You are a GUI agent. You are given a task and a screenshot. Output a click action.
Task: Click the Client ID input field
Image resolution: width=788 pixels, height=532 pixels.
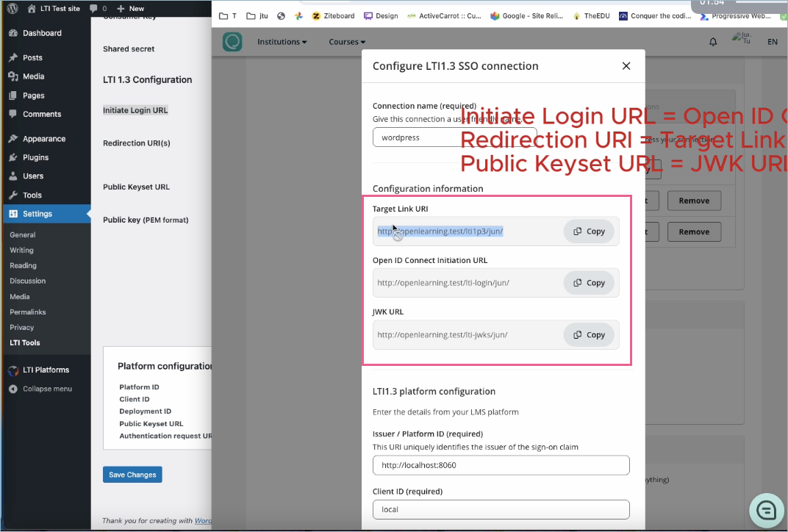(501, 509)
